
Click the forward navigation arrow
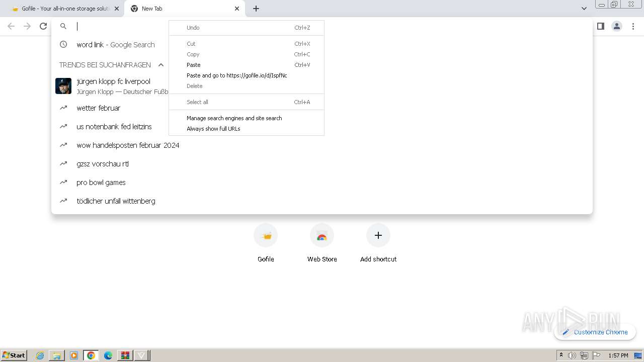27,26
